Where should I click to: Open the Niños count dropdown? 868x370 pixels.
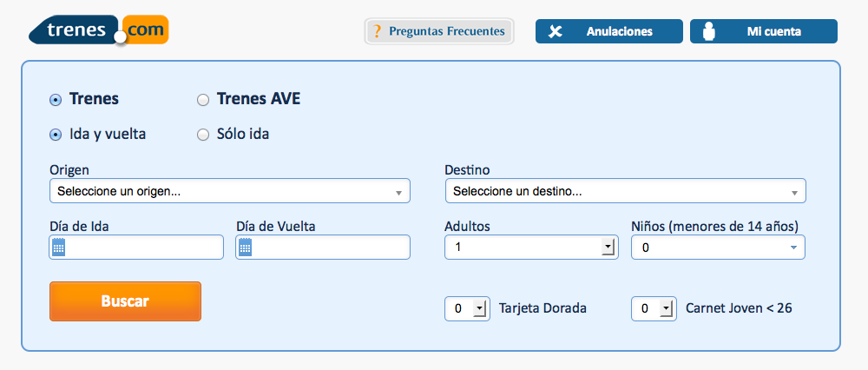[x=717, y=248]
